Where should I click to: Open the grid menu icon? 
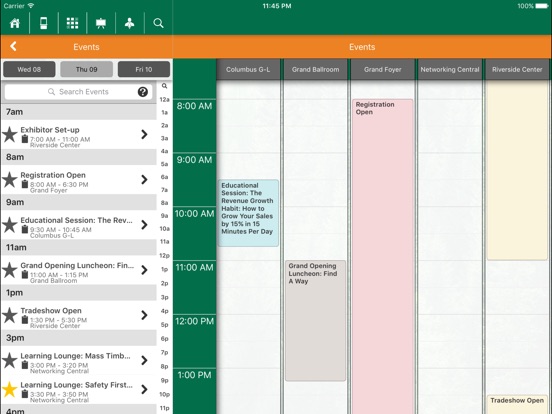[x=73, y=23]
